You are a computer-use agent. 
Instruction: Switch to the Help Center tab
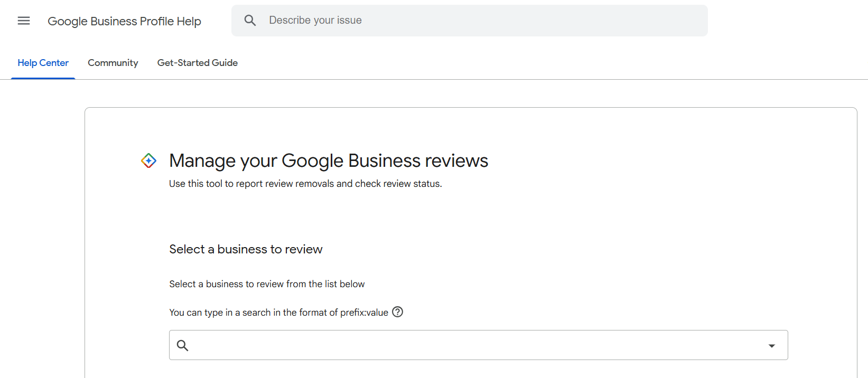coord(43,63)
